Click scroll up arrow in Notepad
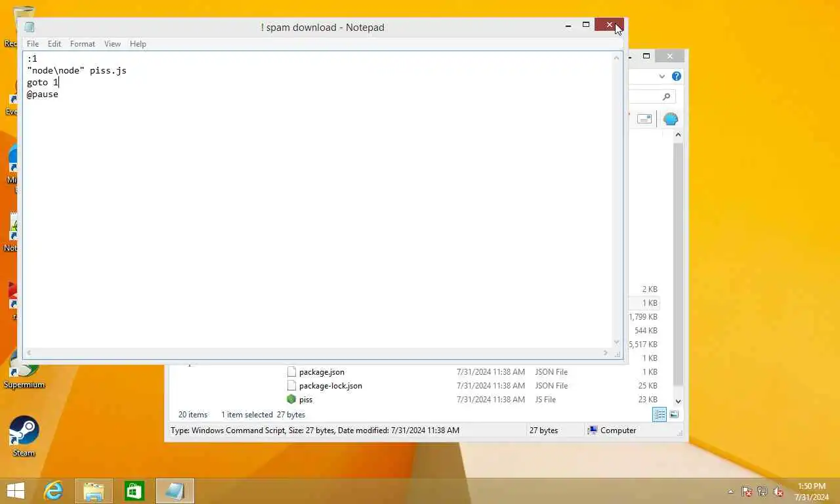Image resolution: width=840 pixels, height=504 pixels. [617, 58]
